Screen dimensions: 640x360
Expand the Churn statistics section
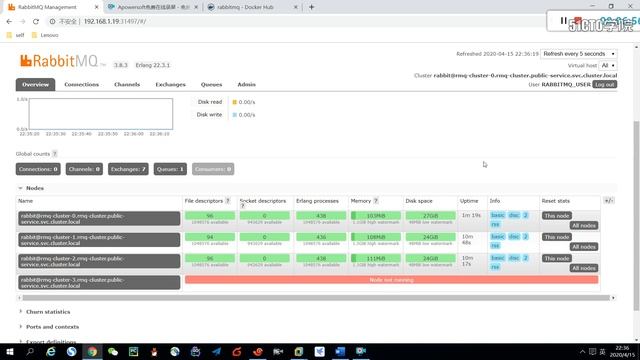pyautogui.click(x=45, y=312)
